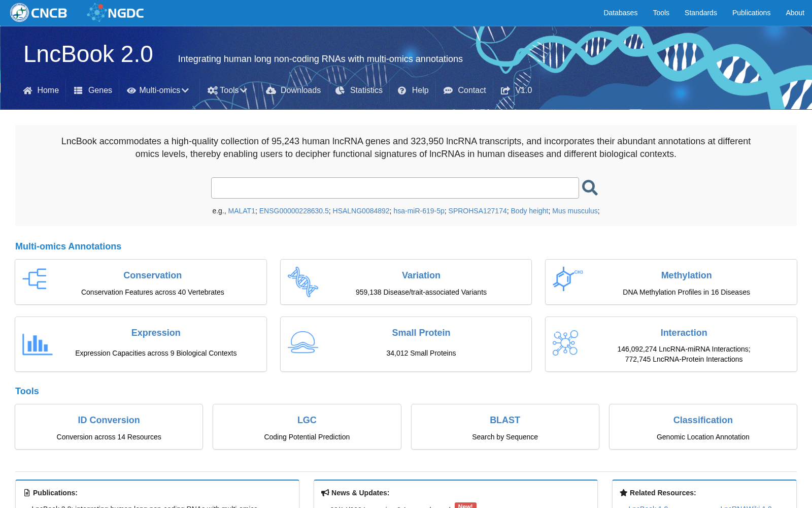Click the Publications panel heading
Image resolution: width=812 pixels, height=508 pixels.
tap(55, 493)
